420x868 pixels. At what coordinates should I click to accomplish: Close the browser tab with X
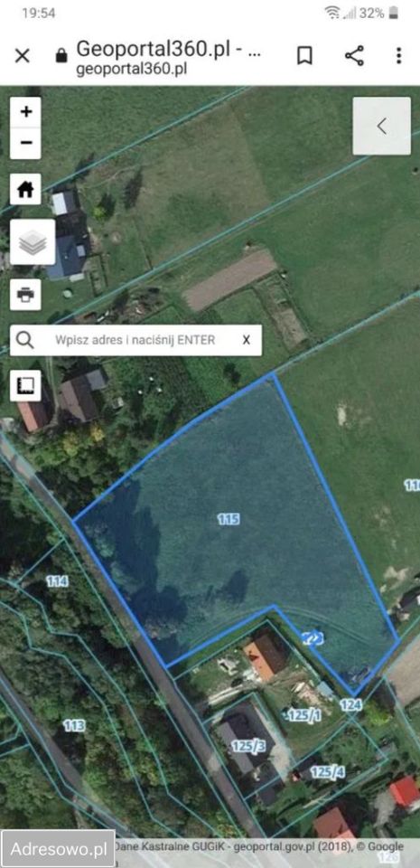pyautogui.click(x=22, y=55)
